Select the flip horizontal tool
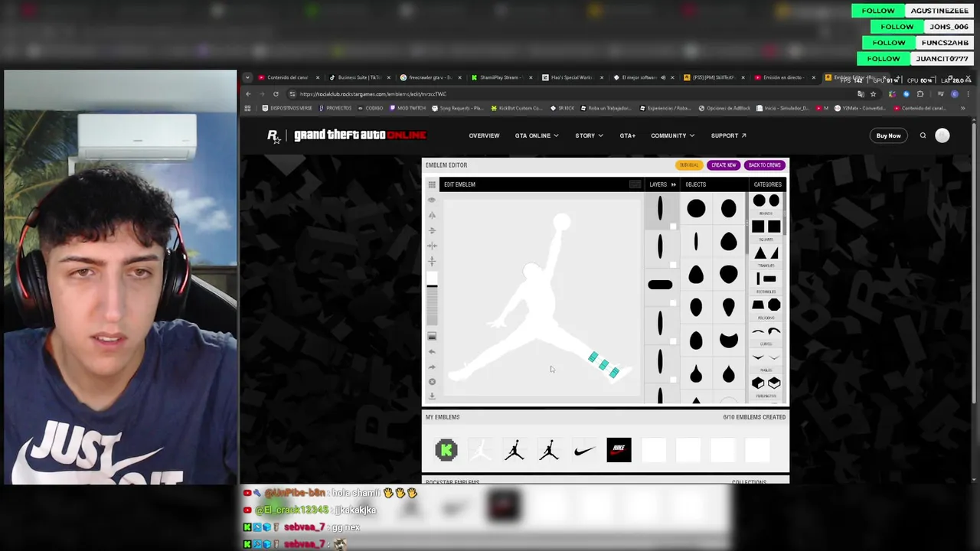This screenshot has height=551, width=980. 432,215
